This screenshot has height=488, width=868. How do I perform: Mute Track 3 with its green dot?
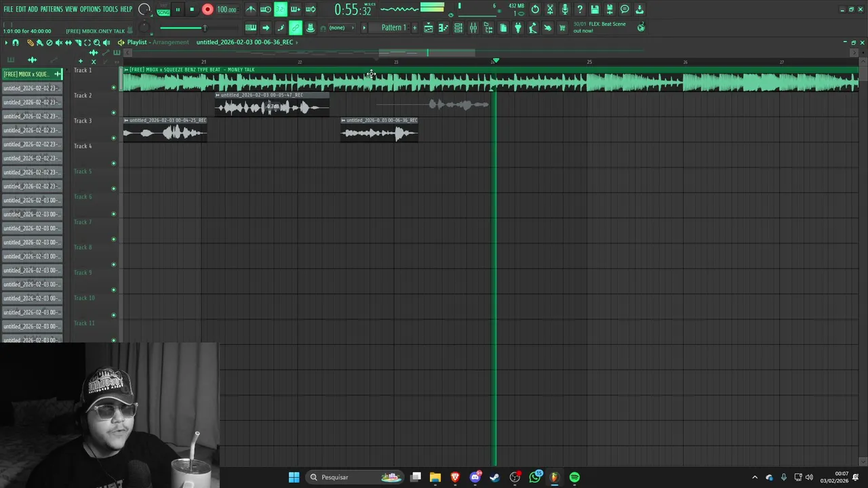(113, 138)
